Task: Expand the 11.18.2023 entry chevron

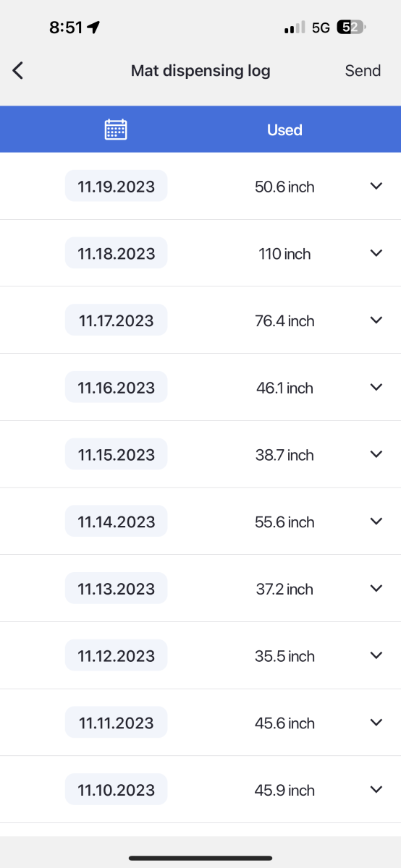Action: (376, 253)
